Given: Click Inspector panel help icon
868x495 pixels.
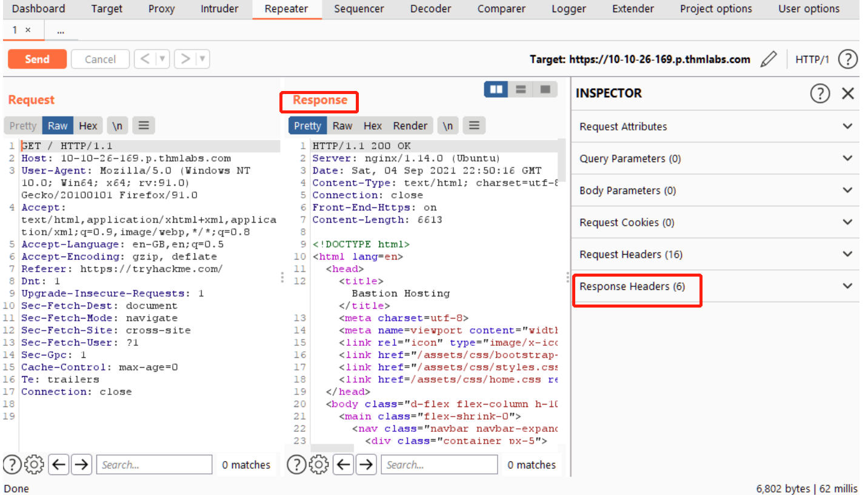Looking at the screenshot, I should 820,93.
